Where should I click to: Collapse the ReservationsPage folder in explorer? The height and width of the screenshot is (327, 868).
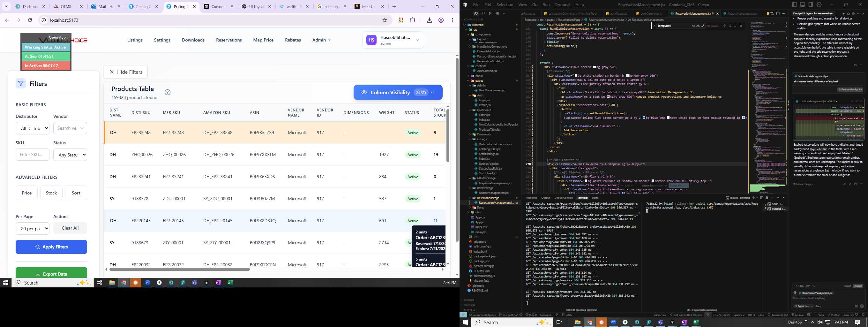tap(488, 198)
